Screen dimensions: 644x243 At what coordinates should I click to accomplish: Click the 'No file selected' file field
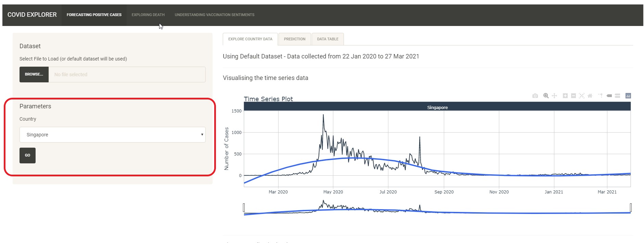[127, 75]
